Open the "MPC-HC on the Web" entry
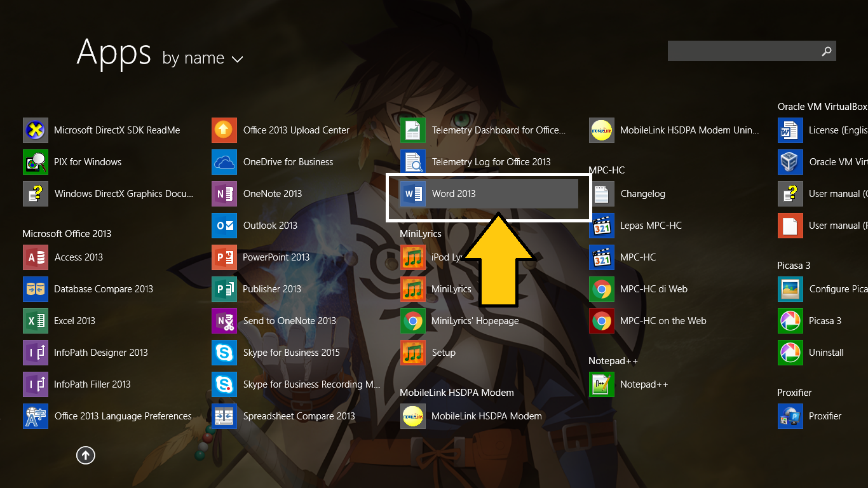Screen dimensions: 868x488 click(648, 321)
